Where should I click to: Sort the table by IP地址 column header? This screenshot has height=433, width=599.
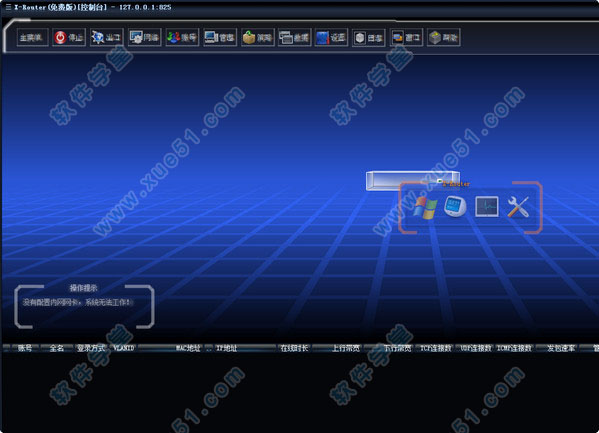(227, 348)
